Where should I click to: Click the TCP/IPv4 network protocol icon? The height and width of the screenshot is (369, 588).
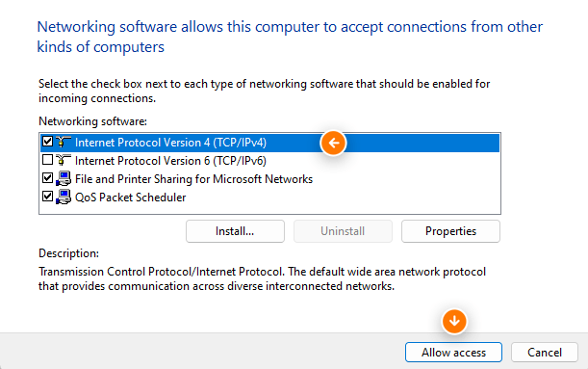[64, 142]
